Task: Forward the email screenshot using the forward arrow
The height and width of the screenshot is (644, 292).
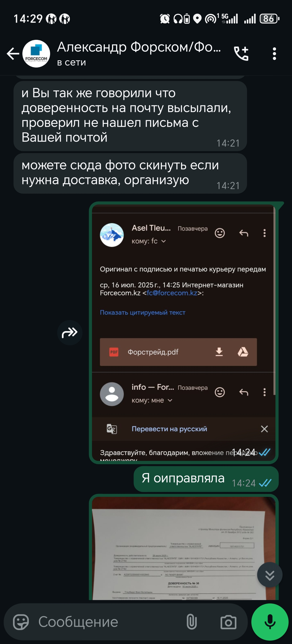Action: point(70,332)
